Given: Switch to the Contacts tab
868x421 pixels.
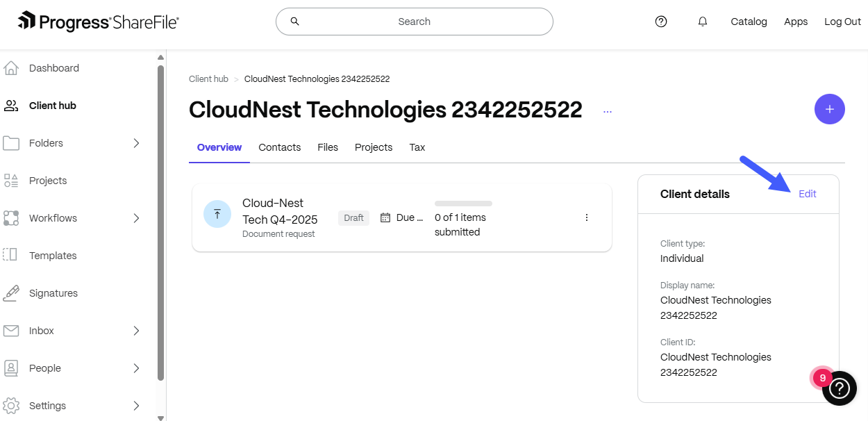Looking at the screenshot, I should (x=279, y=147).
